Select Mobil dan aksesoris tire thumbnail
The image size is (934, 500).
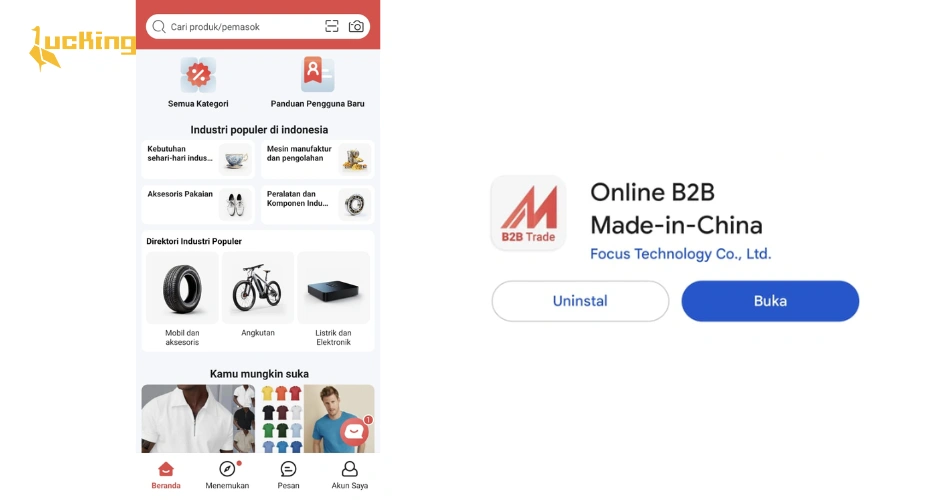tap(182, 288)
